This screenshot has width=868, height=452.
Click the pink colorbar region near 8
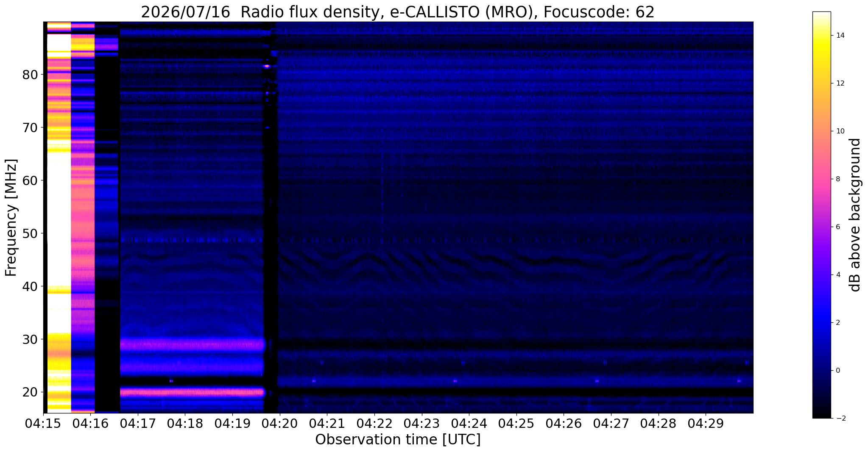pos(821,179)
